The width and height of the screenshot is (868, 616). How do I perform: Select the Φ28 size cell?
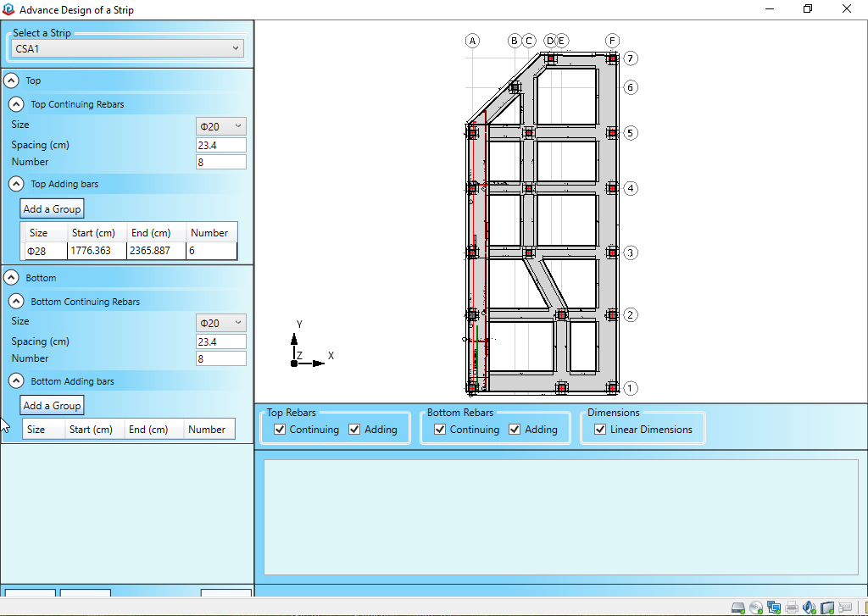click(x=46, y=251)
